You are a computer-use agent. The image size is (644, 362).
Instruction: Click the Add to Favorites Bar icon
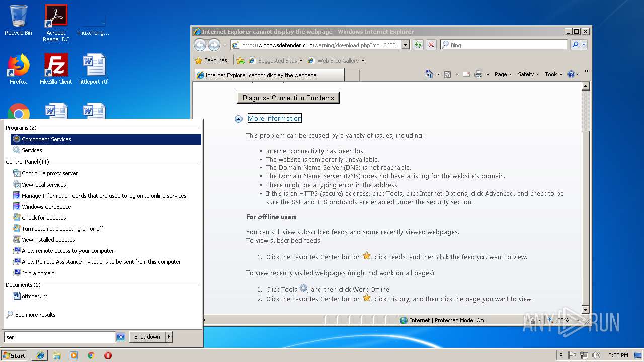240,60
